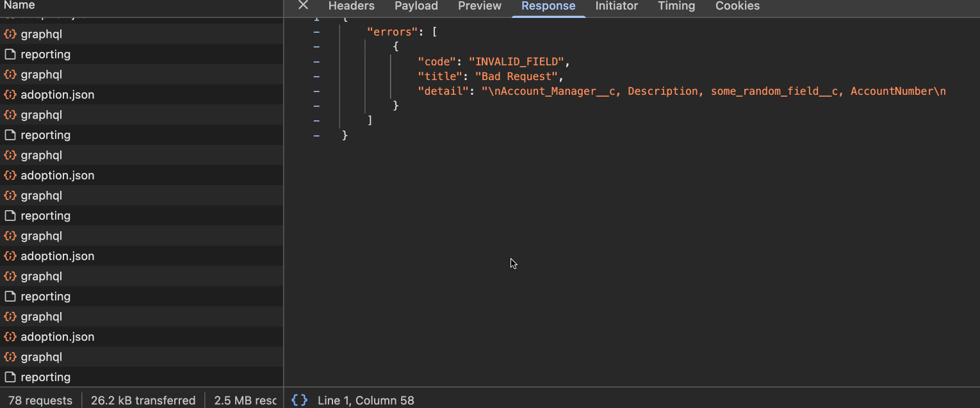Image resolution: width=980 pixels, height=408 pixels.
Task: Click the topmost reporting row's document icon
Action: pyautogui.click(x=10, y=54)
